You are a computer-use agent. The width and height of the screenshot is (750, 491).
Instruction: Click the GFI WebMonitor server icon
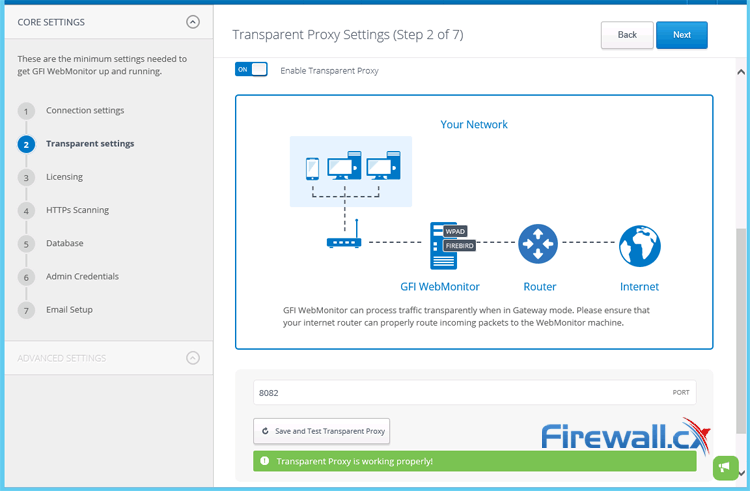pyautogui.click(x=443, y=246)
